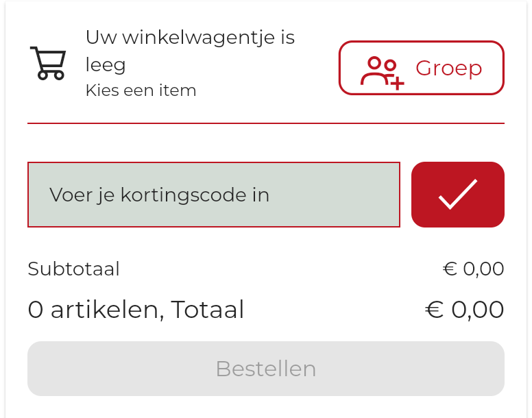Click the large total € 0,00 amount
532x418 pixels.
click(464, 310)
